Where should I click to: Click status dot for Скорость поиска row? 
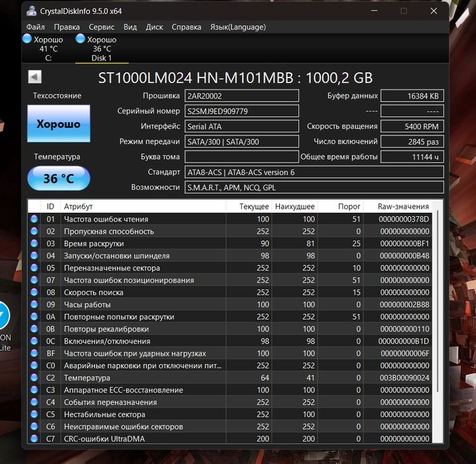point(34,292)
